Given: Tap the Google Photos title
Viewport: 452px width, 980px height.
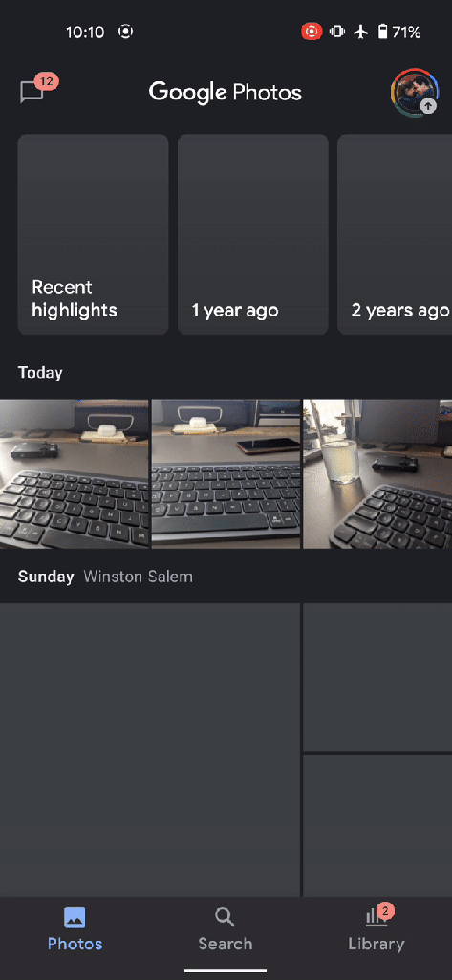Looking at the screenshot, I should coord(226,93).
